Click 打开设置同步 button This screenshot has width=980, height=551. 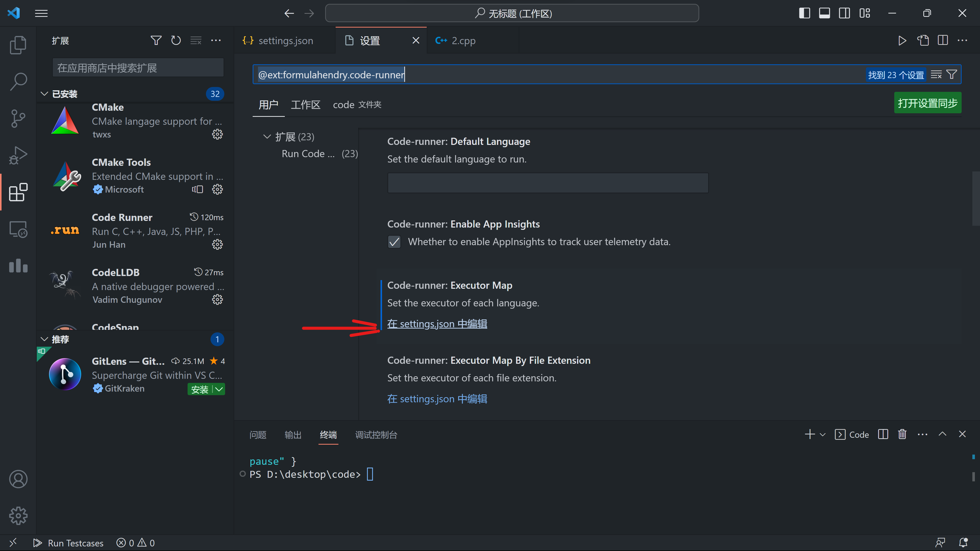pyautogui.click(x=927, y=103)
